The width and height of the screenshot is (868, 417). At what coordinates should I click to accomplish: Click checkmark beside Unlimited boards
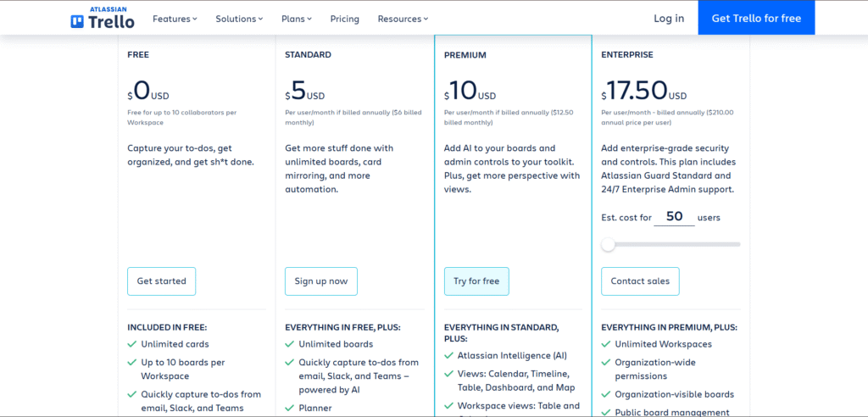pos(290,344)
